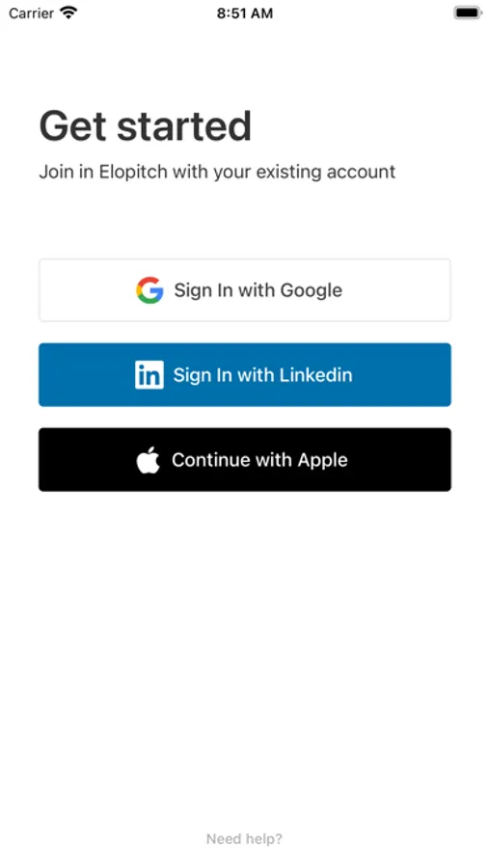Click the 'Get started' heading

click(x=145, y=126)
